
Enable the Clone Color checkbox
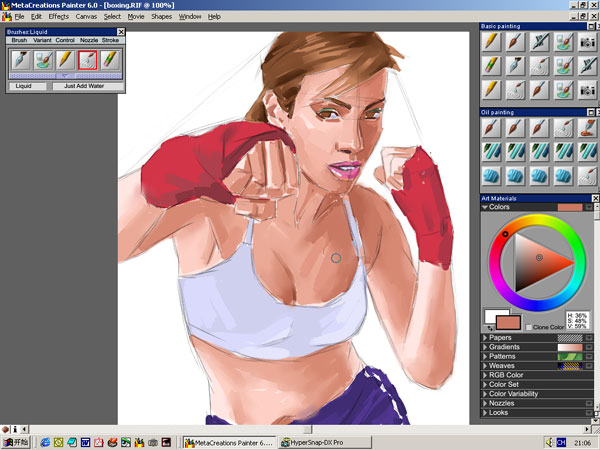pos(529,327)
